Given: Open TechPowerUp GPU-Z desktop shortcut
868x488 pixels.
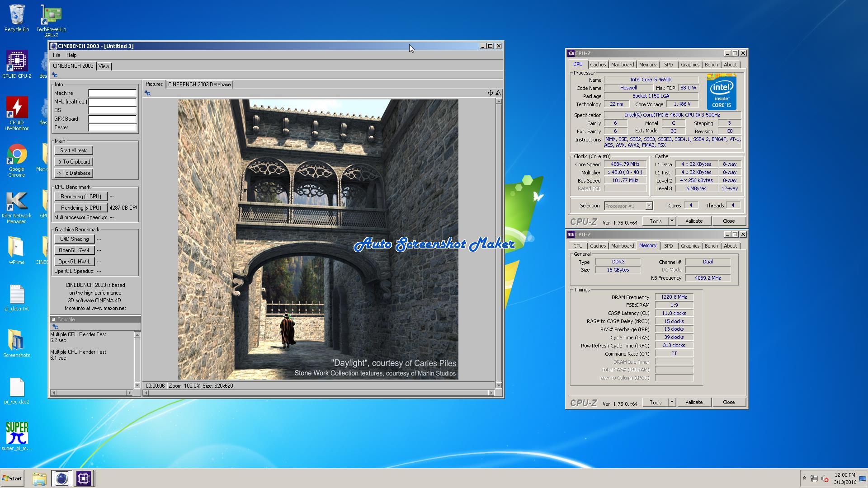Looking at the screenshot, I should click(51, 21).
